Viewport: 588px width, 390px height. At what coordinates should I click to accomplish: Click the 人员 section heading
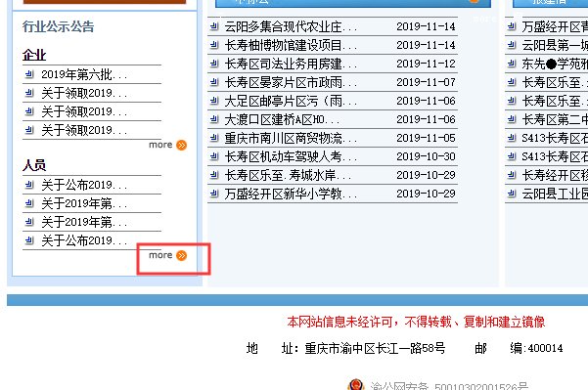click(x=34, y=165)
